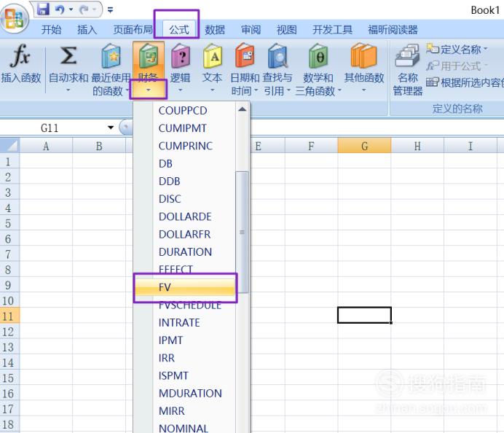Screen dimensions: 504x433
Task: Open the 数学和三角函数 icon
Action: click(318, 55)
